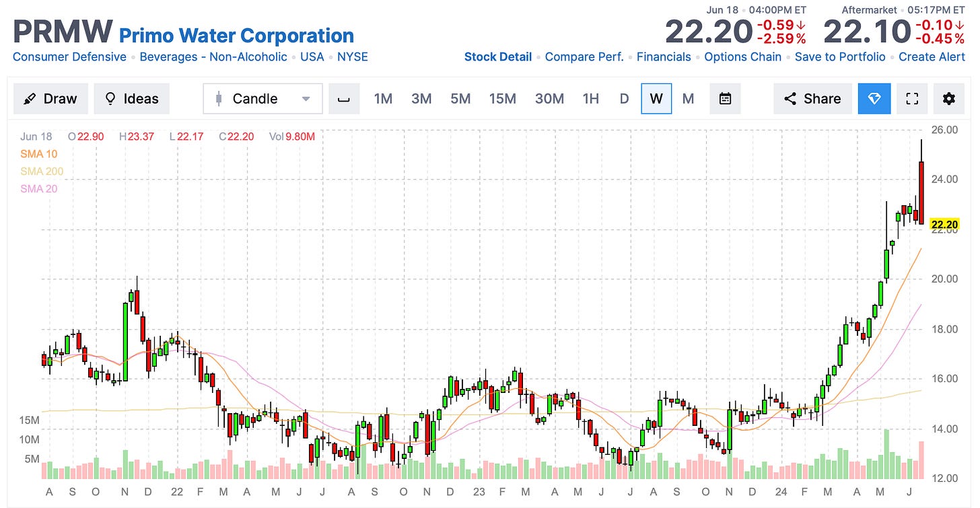The height and width of the screenshot is (508, 980).
Task: Open the Options Chain link
Action: click(743, 57)
